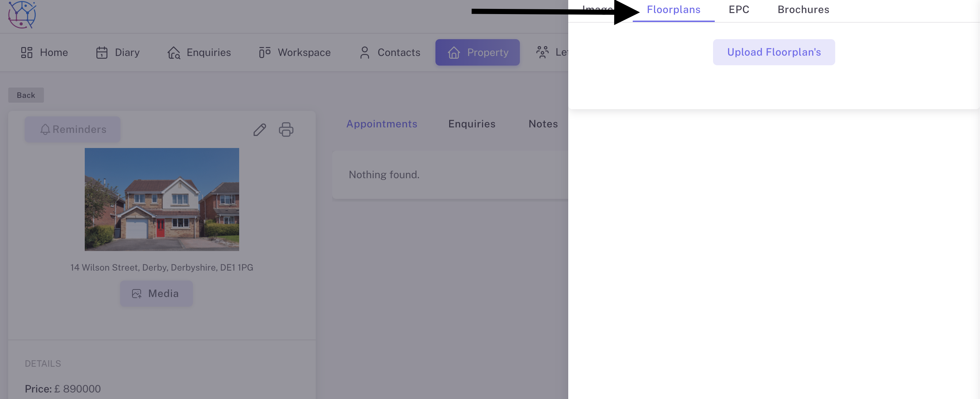
Task: Click the printer icon to print property
Action: 286,130
